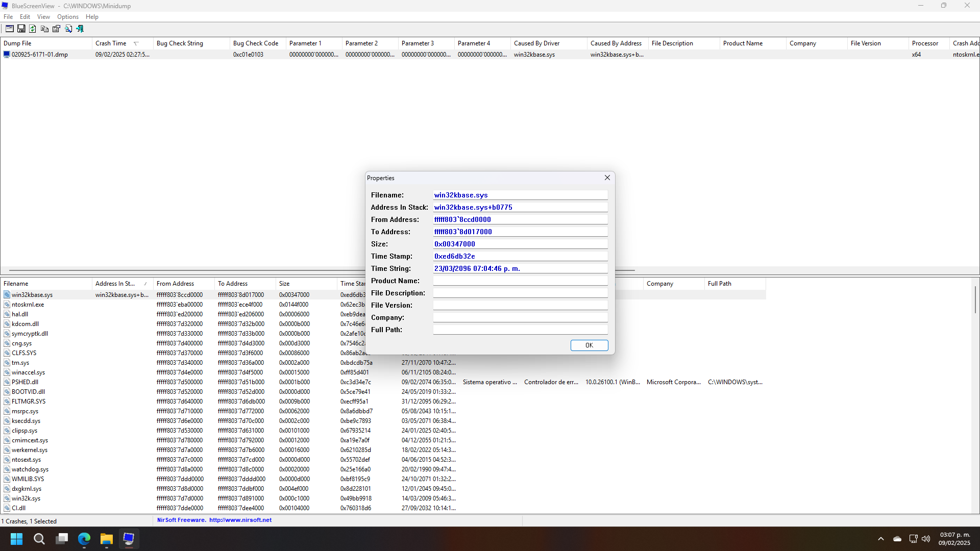Sort by the Crash Time column header
Screen dimensions: 980x551
pos(122,43)
